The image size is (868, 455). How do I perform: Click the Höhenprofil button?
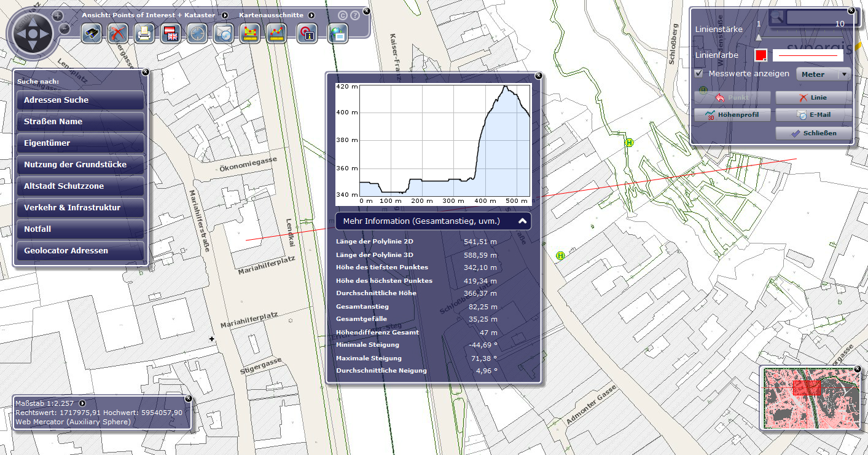732,114
